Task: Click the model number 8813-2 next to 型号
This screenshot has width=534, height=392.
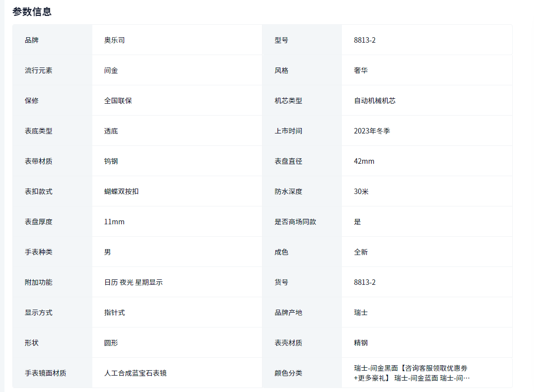Action: [x=365, y=40]
